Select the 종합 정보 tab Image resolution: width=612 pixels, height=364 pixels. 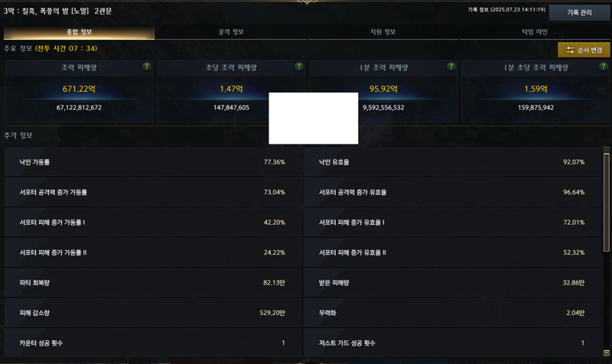tap(80, 32)
